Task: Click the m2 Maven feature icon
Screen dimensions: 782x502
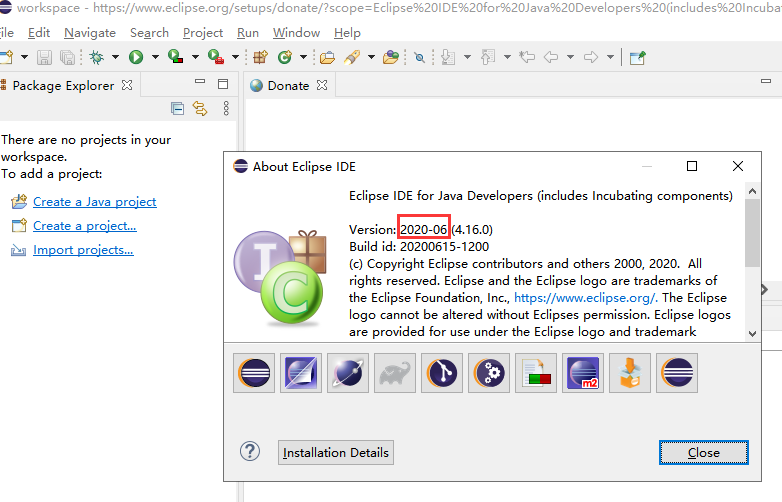Action: coord(583,373)
